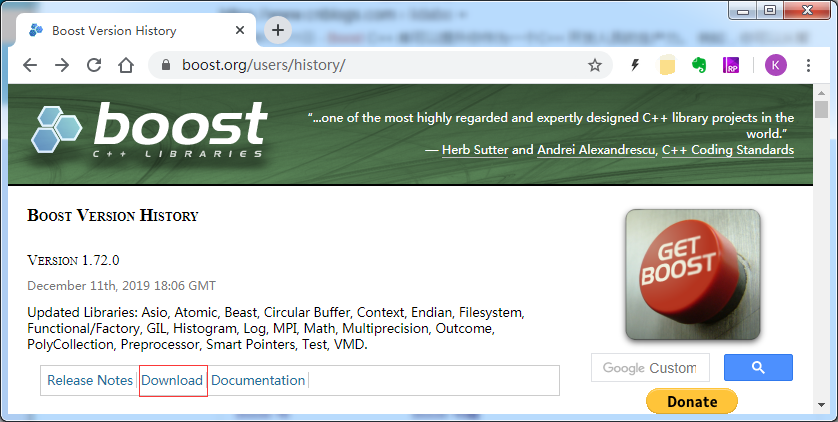Viewport: 838px width, 422px height.
Task: Click the vertical scrollbar thumb
Action: tap(821, 110)
